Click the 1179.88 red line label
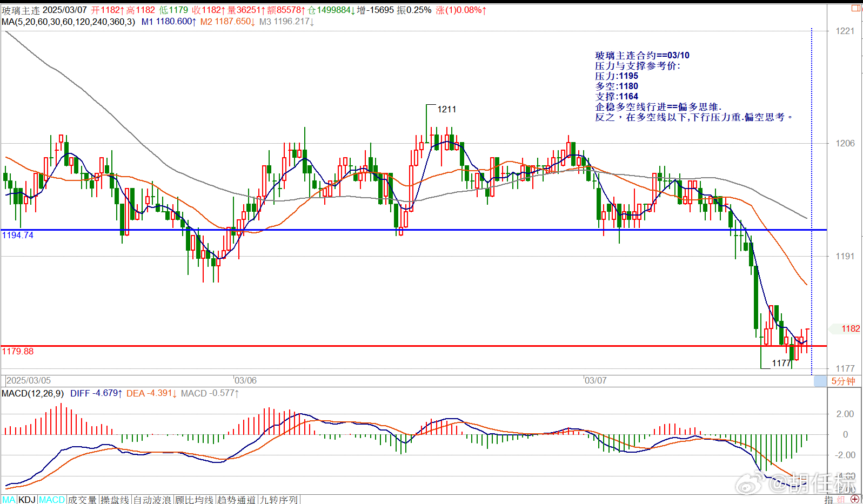This screenshot has width=863, height=504. pos(18,352)
